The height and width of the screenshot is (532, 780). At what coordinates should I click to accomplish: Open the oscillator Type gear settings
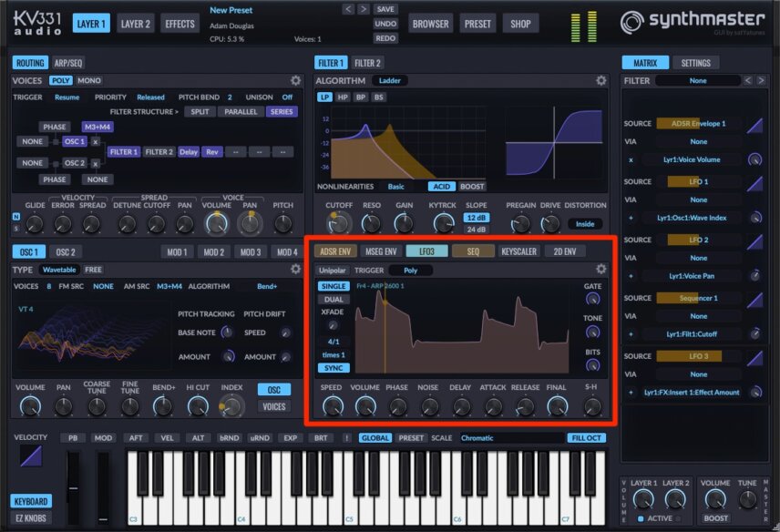pyautogui.click(x=295, y=269)
